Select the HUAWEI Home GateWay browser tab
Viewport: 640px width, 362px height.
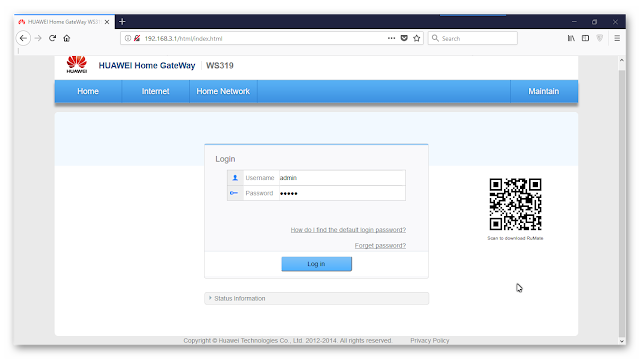pyautogui.click(x=64, y=22)
